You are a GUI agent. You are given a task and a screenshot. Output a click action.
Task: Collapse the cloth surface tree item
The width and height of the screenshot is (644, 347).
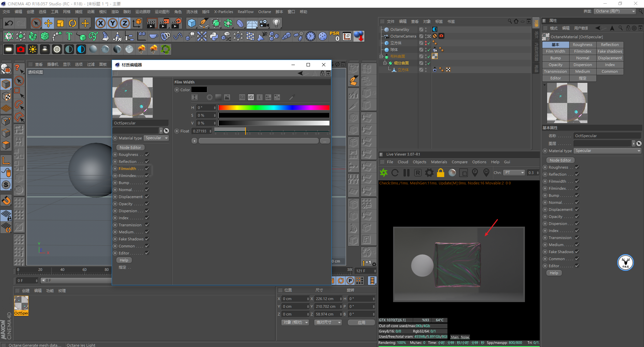[381, 56]
